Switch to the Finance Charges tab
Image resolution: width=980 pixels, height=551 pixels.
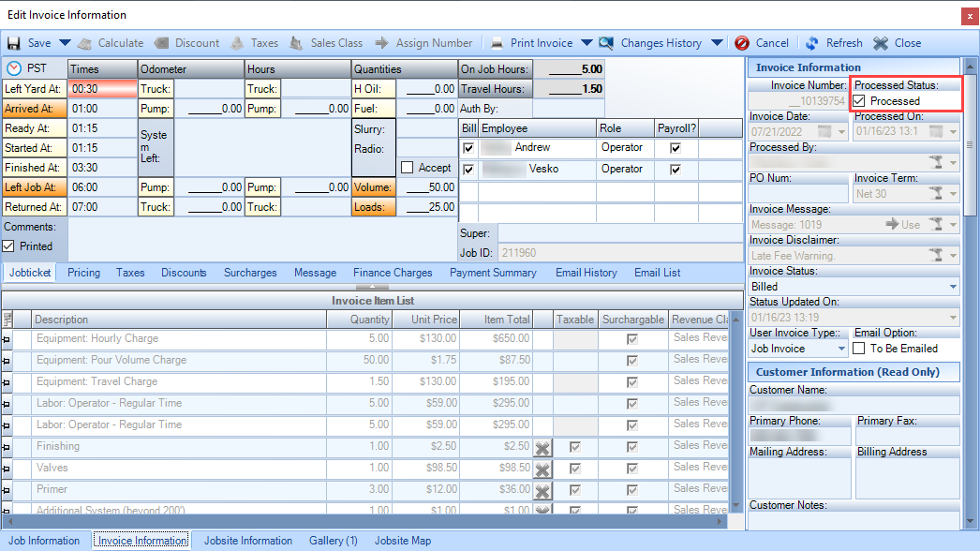pos(393,273)
